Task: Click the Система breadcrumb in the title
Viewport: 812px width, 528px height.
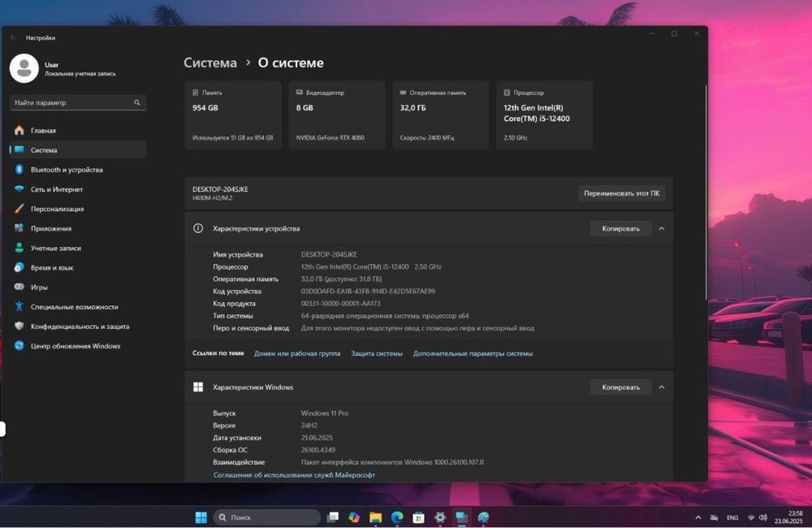Action: point(210,63)
